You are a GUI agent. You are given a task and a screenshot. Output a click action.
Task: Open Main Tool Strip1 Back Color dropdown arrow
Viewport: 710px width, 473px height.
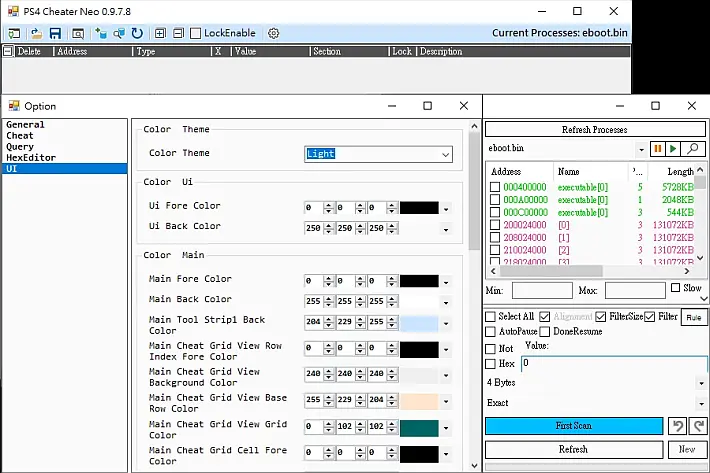(x=446, y=323)
